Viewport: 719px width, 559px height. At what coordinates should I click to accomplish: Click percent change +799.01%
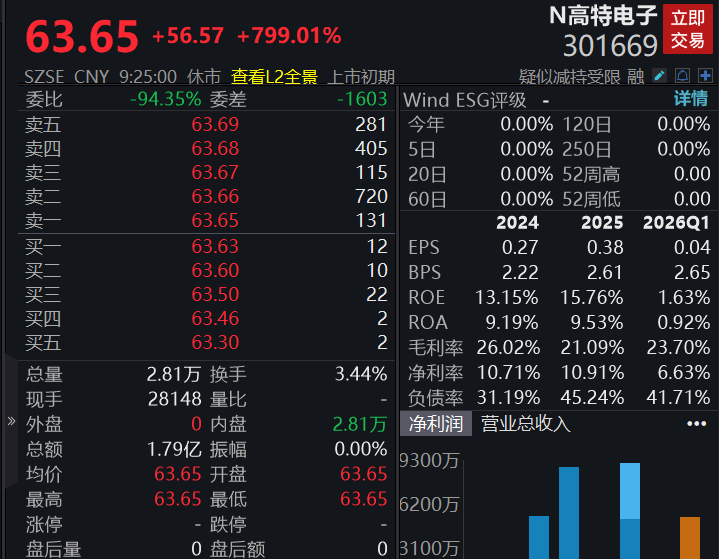289,36
